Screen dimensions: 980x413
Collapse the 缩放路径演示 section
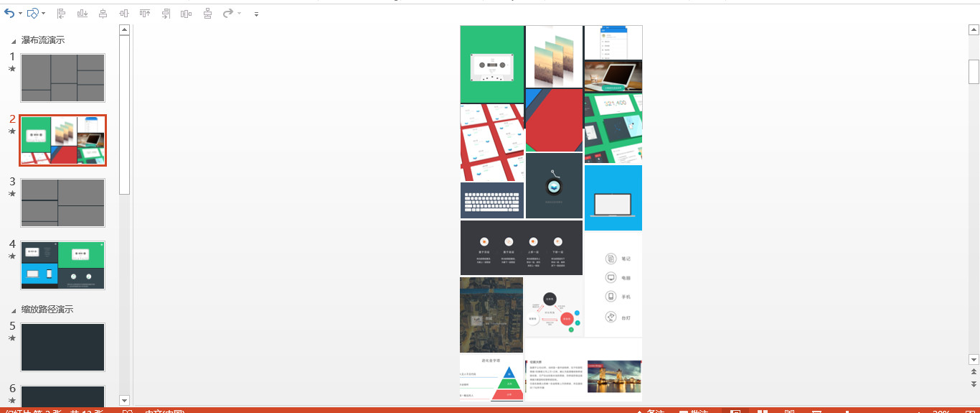pos(14,310)
